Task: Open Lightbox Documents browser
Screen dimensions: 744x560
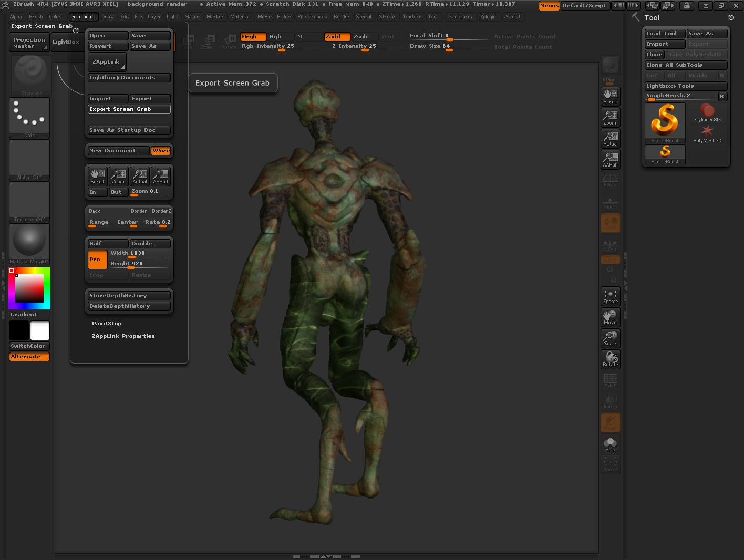Action: point(129,78)
